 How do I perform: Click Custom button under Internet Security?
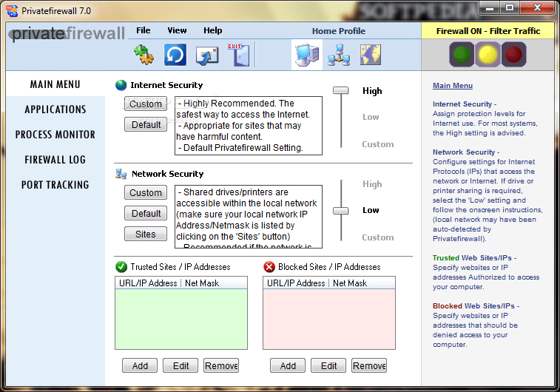(146, 104)
